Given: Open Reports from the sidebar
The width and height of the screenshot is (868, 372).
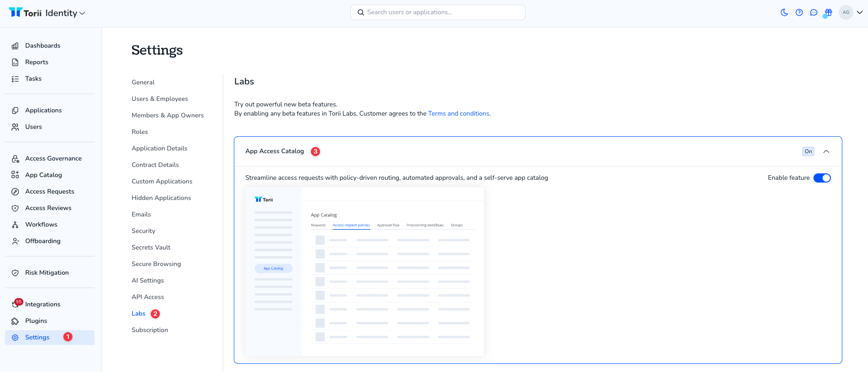Looking at the screenshot, I should tap(37, 62).
